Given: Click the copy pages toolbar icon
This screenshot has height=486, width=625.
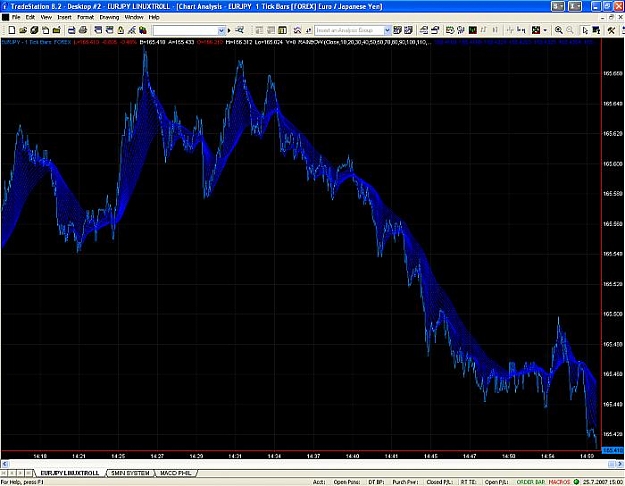Looking at the screenshot, I should pyautogui.click(x=45, y=30).
